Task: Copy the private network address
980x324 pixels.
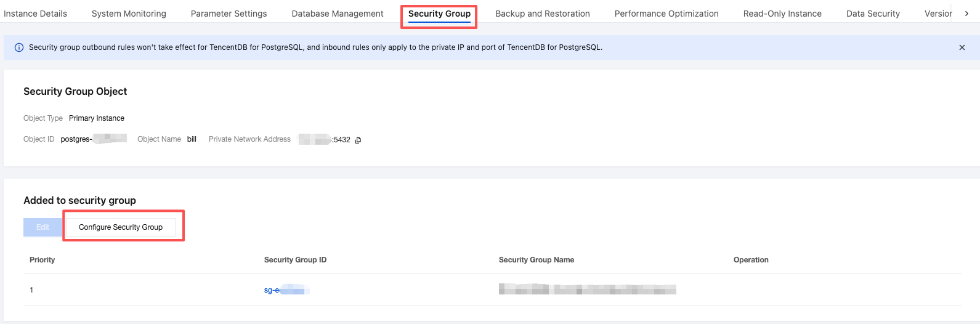Action: (358, 140)
